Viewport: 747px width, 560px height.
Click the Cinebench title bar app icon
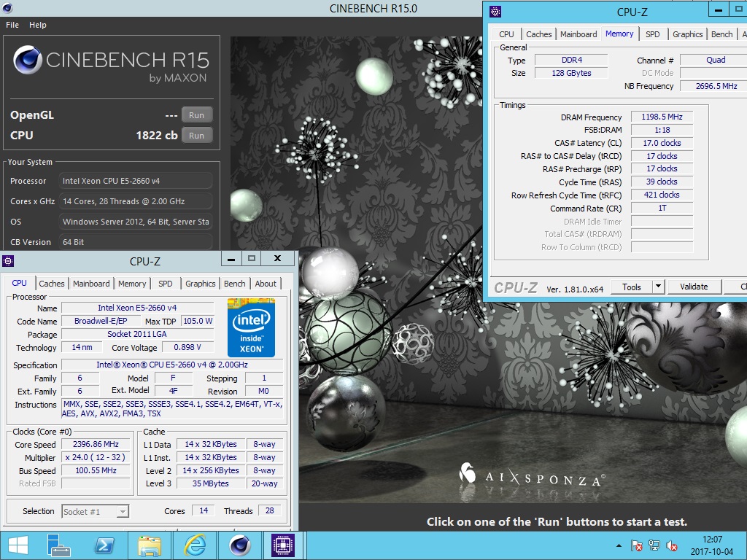pyautogui.click(x=7, y=8)
